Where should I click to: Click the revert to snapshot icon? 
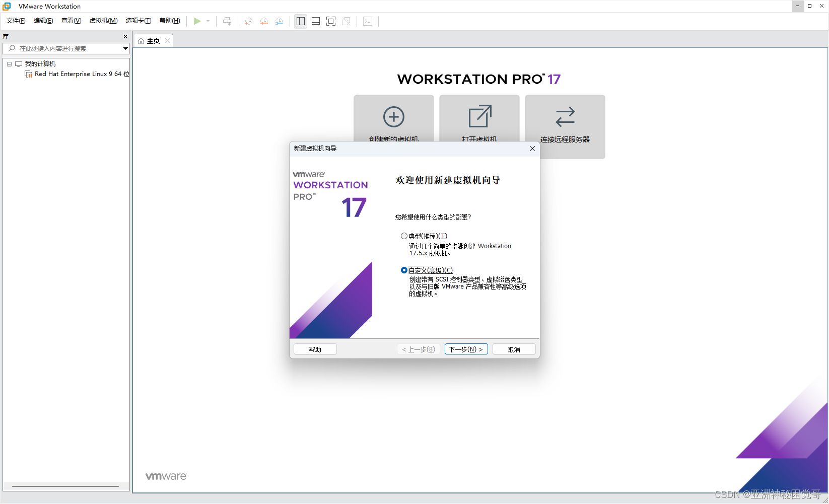[x=264, y=21]
